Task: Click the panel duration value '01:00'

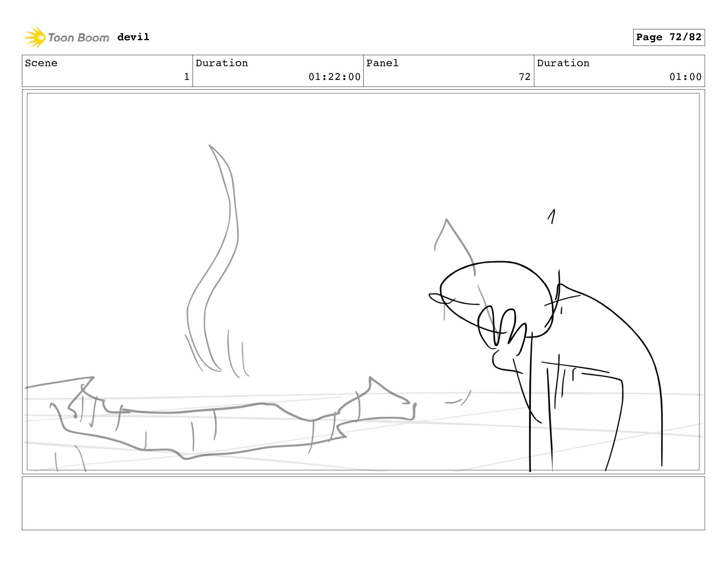Action: click(685, 77)
